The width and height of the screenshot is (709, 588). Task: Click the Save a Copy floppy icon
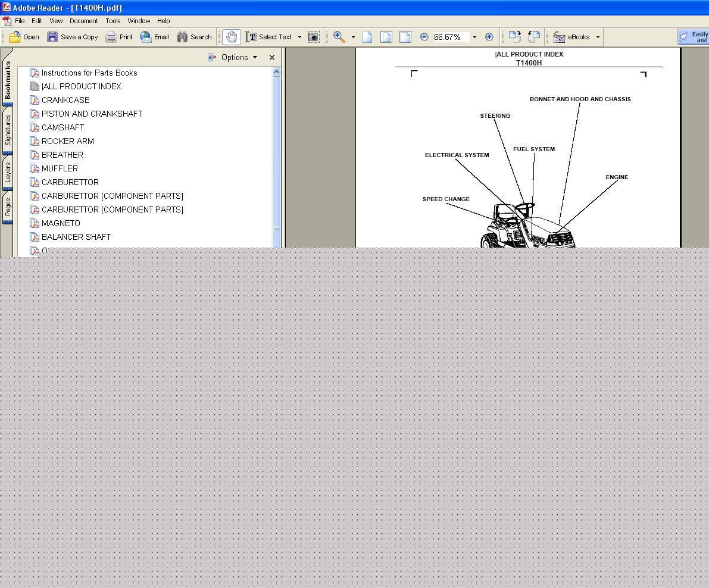[52, 37]
